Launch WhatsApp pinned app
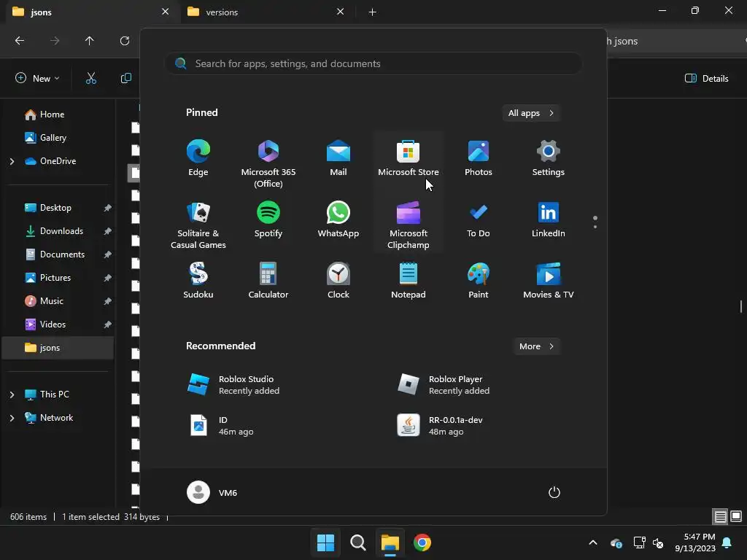Image resolution: width=747 pixels, height=560 pixels. tap(338, 219)
